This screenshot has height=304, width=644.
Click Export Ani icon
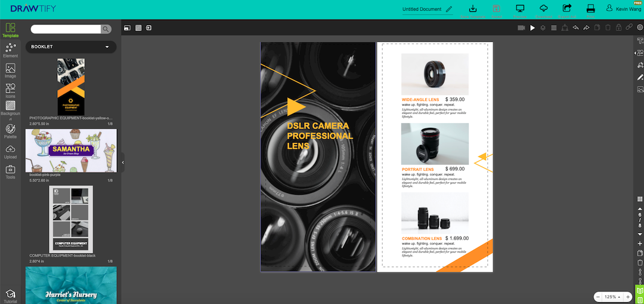[x=567, y=9]
